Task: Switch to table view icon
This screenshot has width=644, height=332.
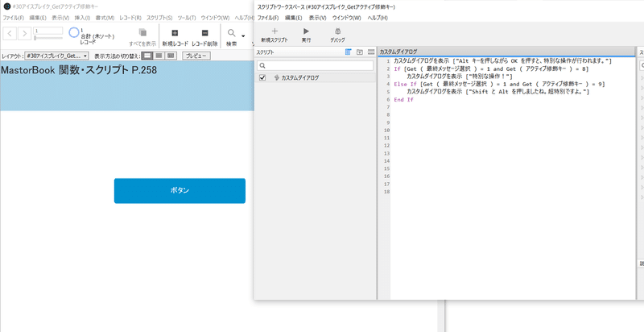Action: pyautogui.click(x=171, y=56)
